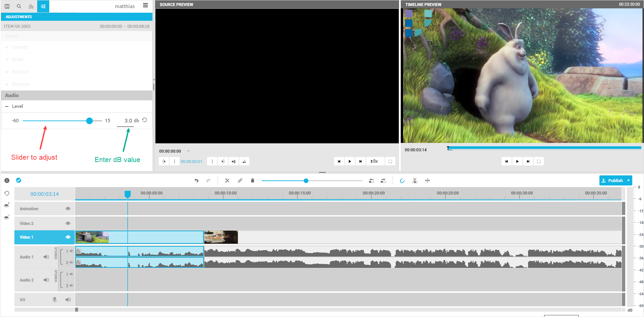This screenshot has height=317, width=644.
Task: Click the audio level slider handle
Action: pos(89,121)
